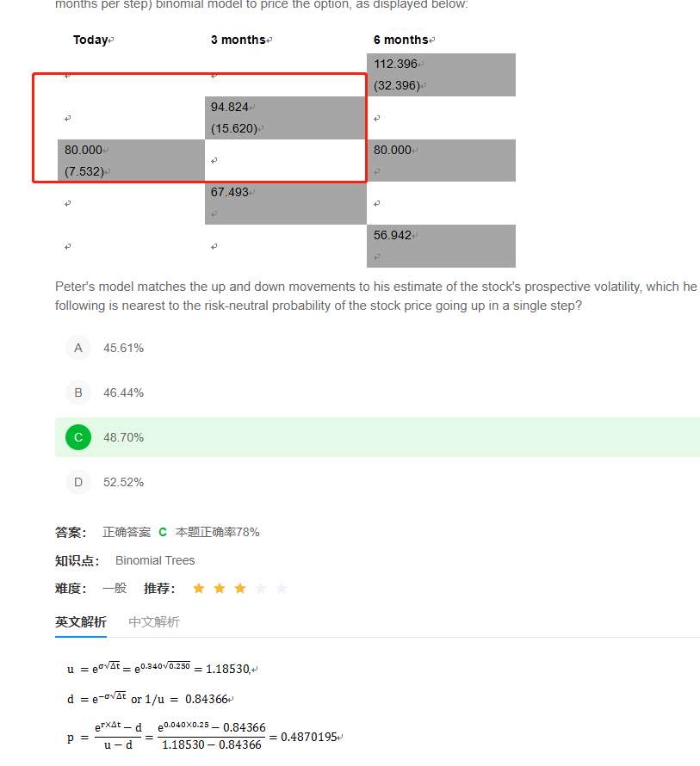Click the 80.000 Today node cell
This screenshot has width=700, height=766.
131,160
